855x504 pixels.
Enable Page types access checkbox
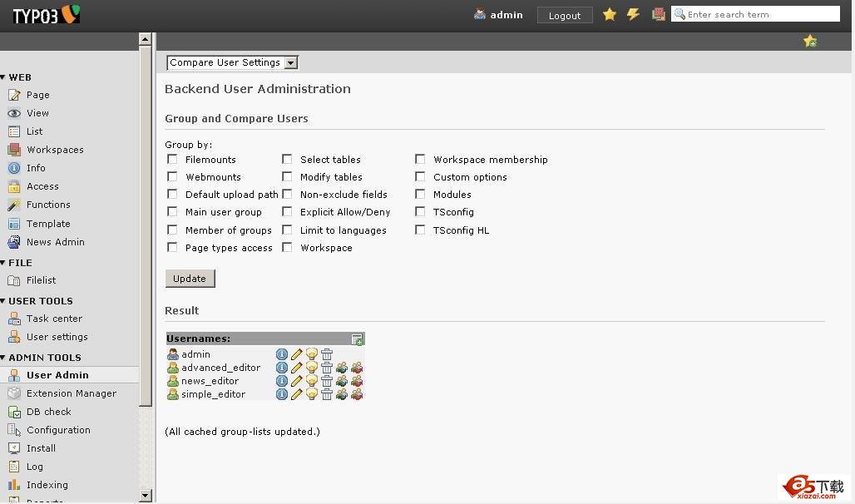(x=172, y=248)
